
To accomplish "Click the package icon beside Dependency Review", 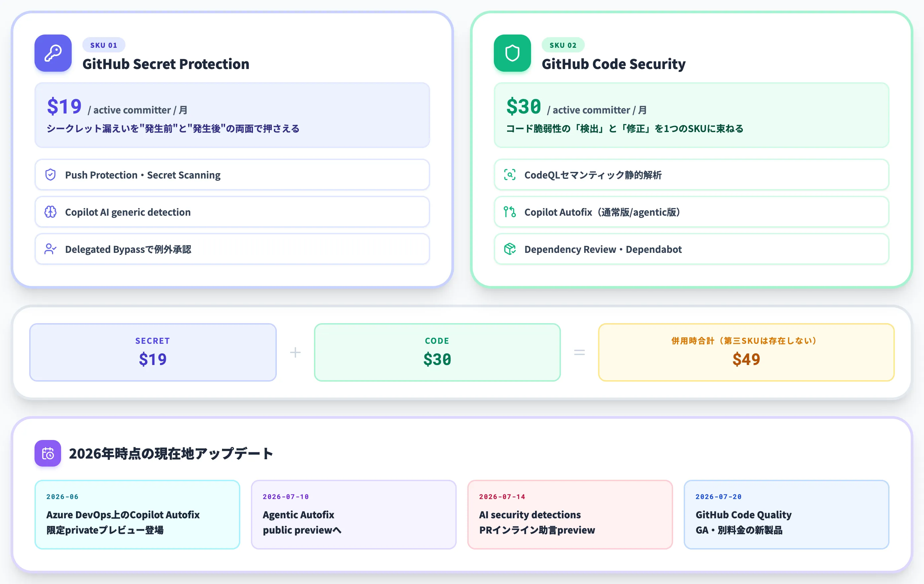I will (509, 249).
